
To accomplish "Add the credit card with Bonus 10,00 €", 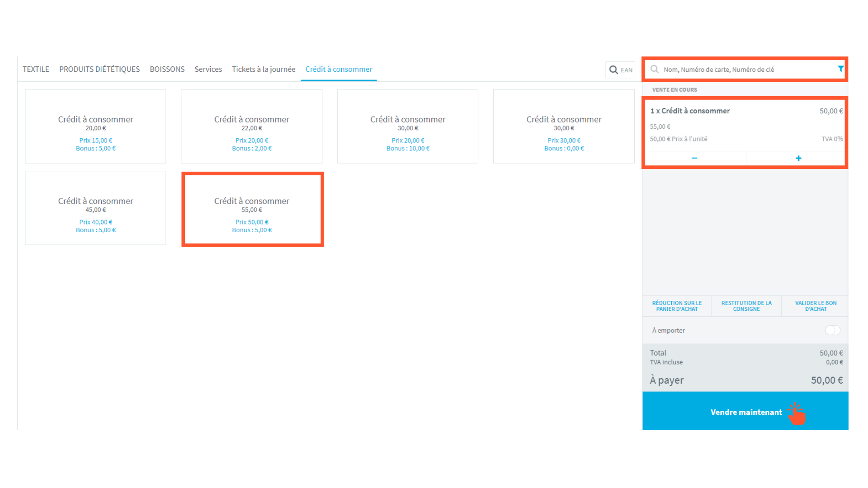I will (x=408, y=126).
